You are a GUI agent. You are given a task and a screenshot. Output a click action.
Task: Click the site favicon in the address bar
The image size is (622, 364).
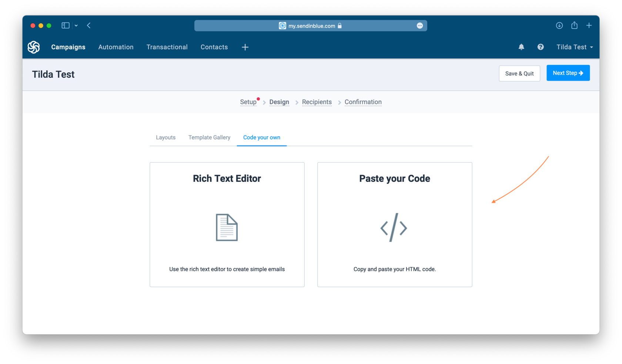click(282, 26)
